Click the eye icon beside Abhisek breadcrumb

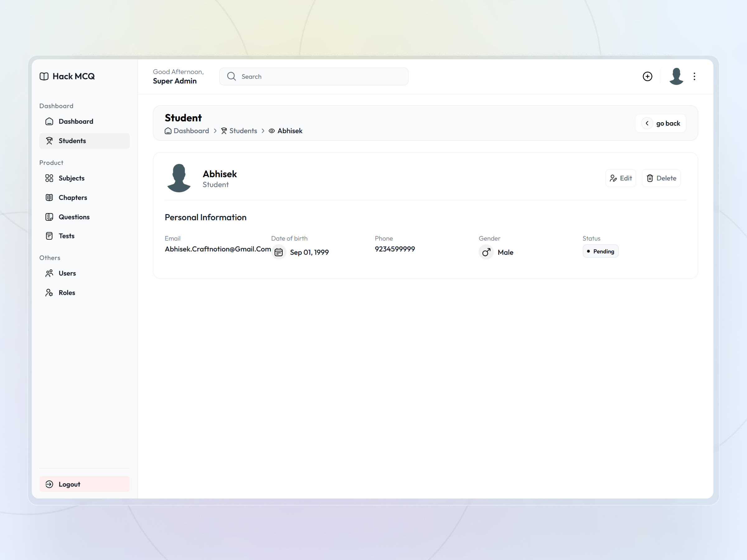click(271, 131)
